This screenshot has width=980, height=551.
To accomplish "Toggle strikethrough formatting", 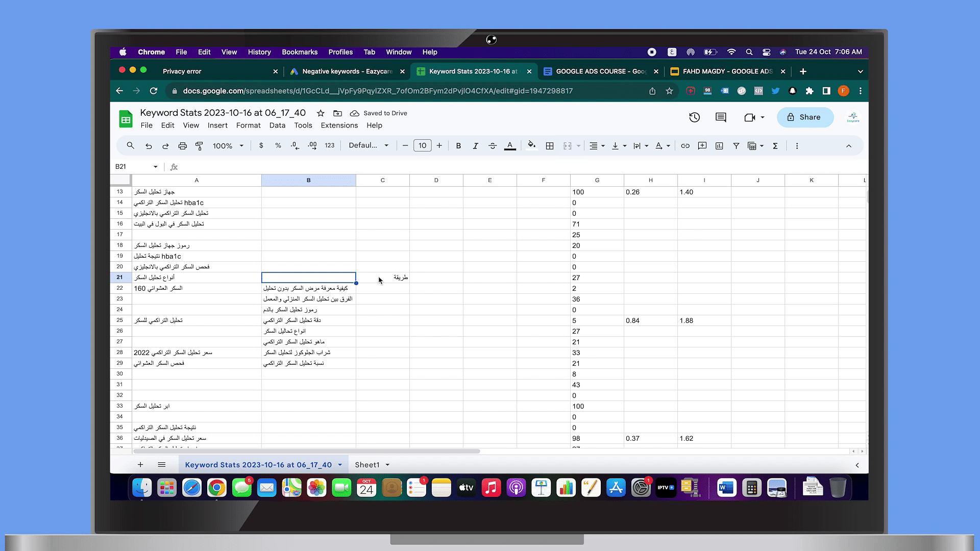I will coord(493,146).
